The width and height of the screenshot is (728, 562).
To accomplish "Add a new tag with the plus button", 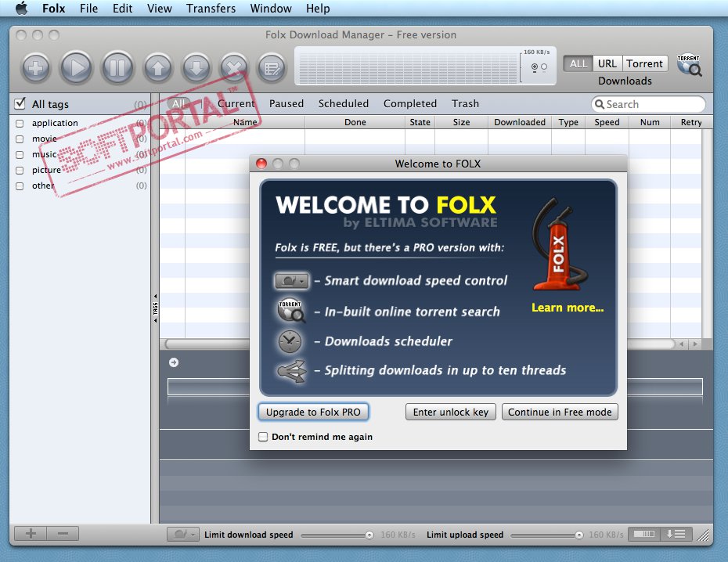I will [x=31, y=534].
